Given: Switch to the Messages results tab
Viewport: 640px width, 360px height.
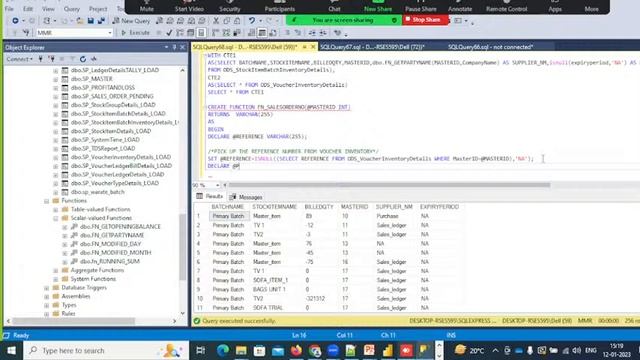Looking at the screenshot, I should pyautogui.click(x=246, y=197).
